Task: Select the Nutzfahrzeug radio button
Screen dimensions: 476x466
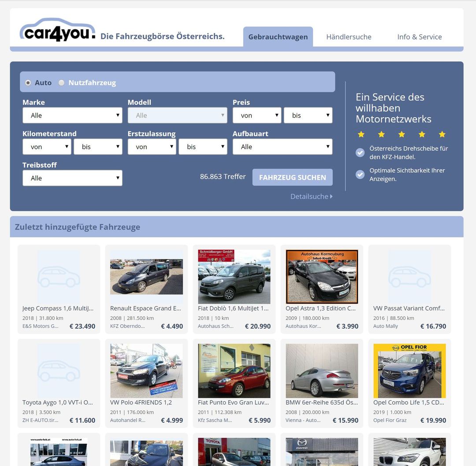Action: click(62, 82)
